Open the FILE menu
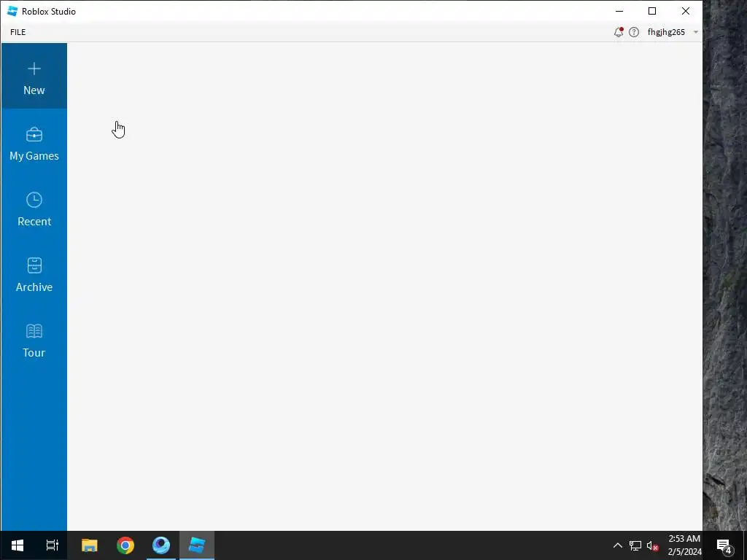The height and width of the screenshot is (560, 747). tap(18, 32)
